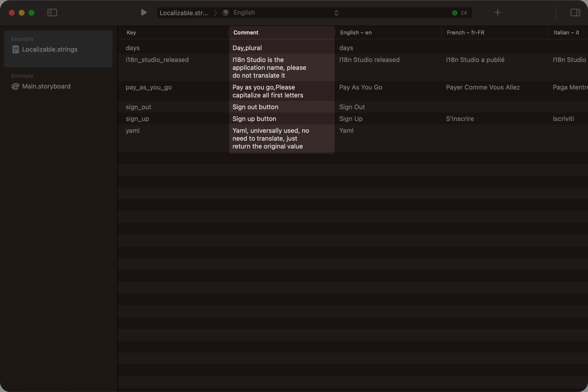Click the Localizable.strings file icon in sidebar

tap(15, 49)
